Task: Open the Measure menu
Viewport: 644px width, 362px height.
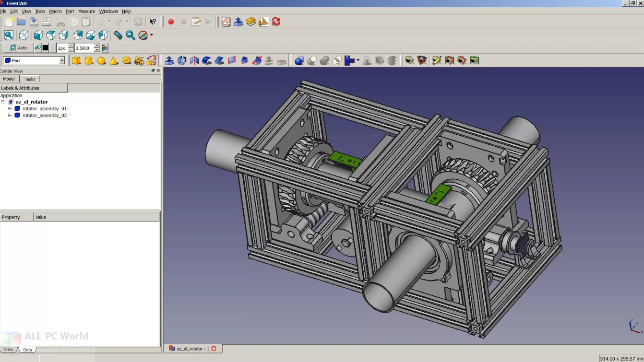Action: point(86,11)
